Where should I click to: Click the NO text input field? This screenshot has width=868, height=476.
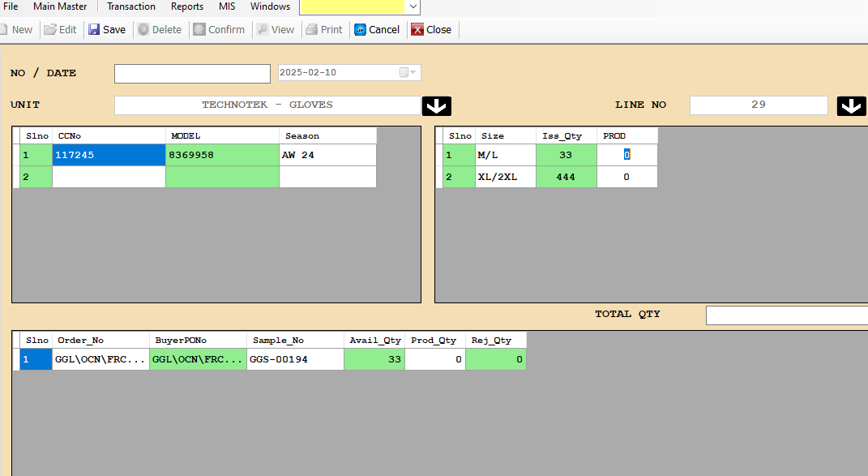(x=192, y=74)
